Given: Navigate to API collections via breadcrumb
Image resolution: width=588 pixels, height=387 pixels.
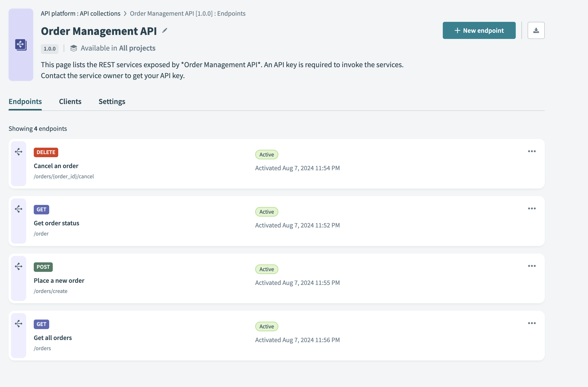Looking at the screenshot, I should 100,14.
